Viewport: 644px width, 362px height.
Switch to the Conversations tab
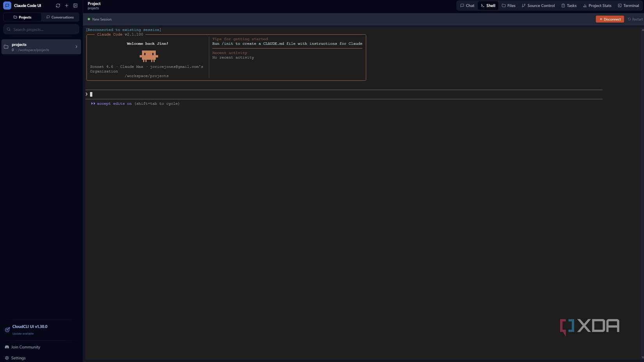pos(60,17)
